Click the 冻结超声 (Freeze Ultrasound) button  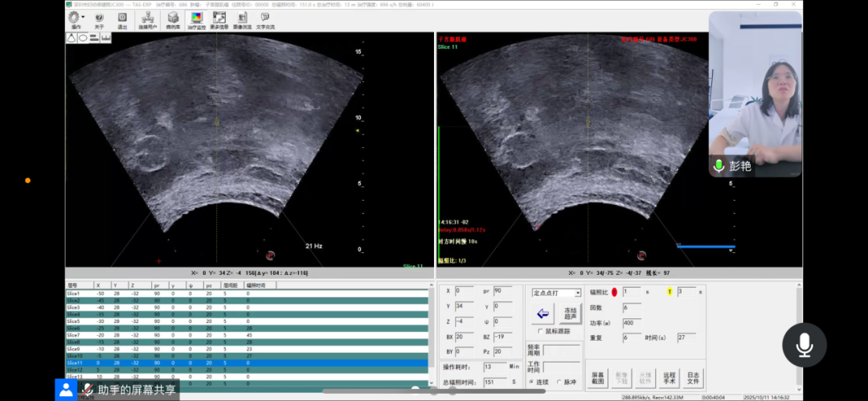(570, 313)
